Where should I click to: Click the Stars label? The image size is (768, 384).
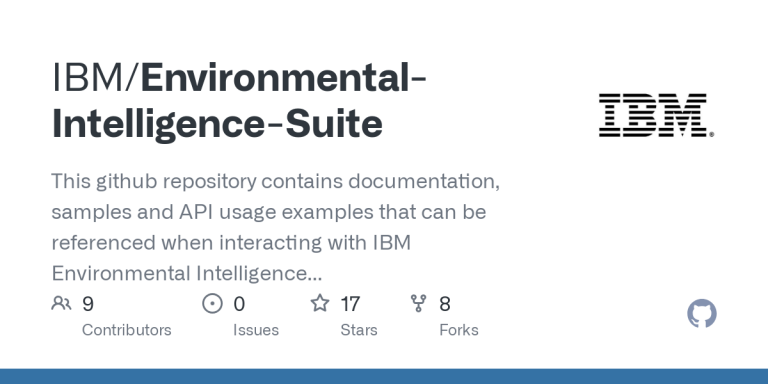pos(359,330)
